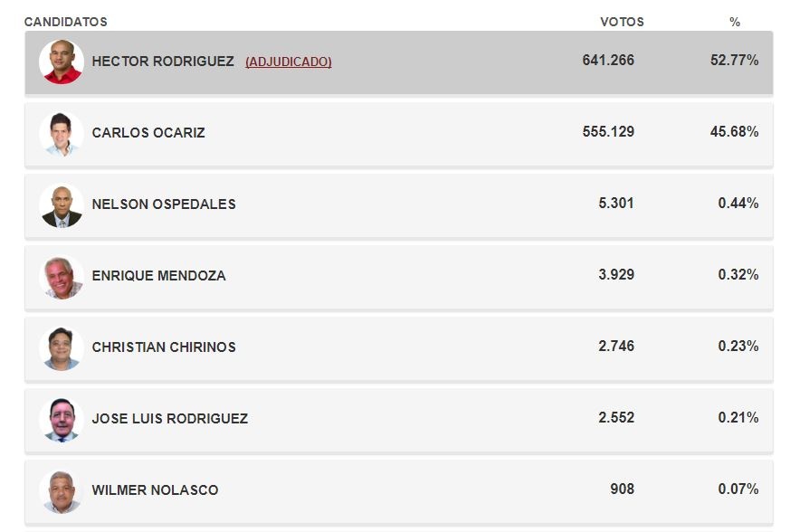This screenshot has height=532, width=790.
Task: Select the 0.21% percentage value
Action: point(738,418)
